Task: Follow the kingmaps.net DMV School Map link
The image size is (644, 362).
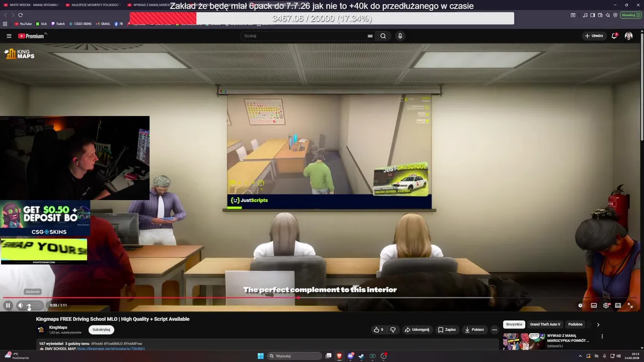Action: (x=111, y=348)
